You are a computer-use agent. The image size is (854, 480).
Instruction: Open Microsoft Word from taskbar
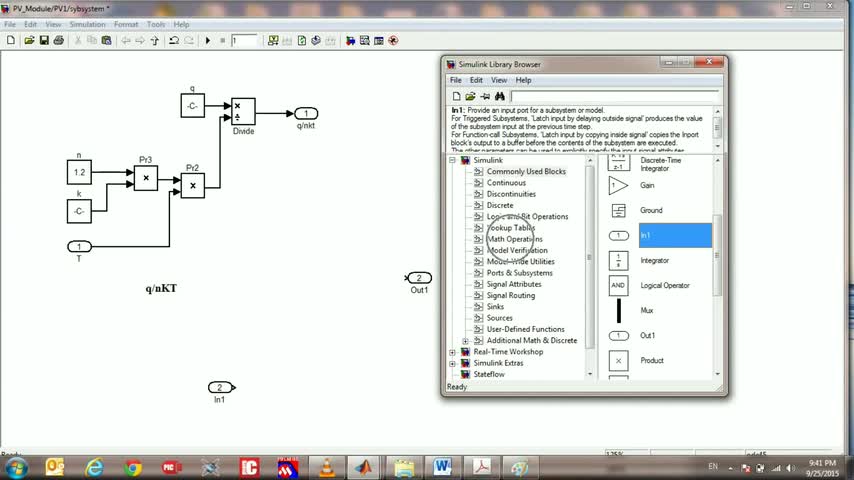tap(442, 467)
